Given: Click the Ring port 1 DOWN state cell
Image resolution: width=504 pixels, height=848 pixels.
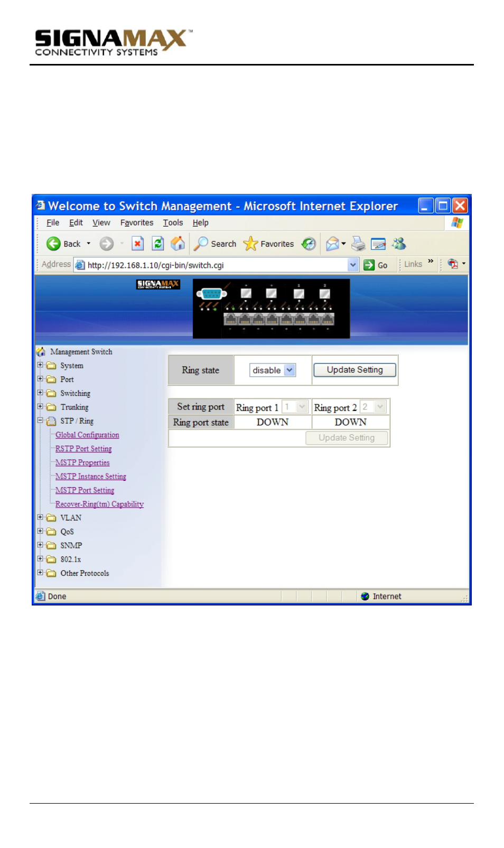Looking at the screenshot, I should pyautogui.click(x=273, y=422).
